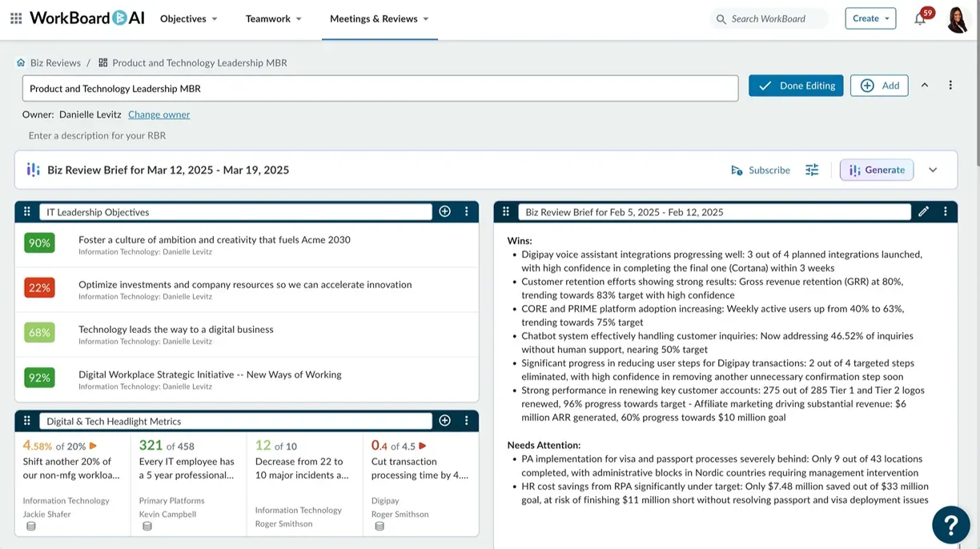
Task: Click into the Search WorkBoard field
Action: (x=769, y=19)
